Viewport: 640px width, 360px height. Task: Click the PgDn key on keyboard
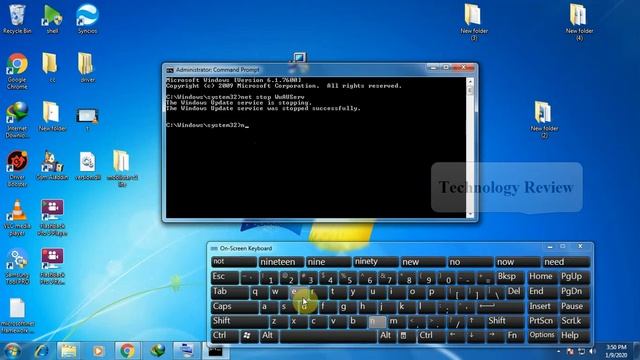[x=575, y=292]
